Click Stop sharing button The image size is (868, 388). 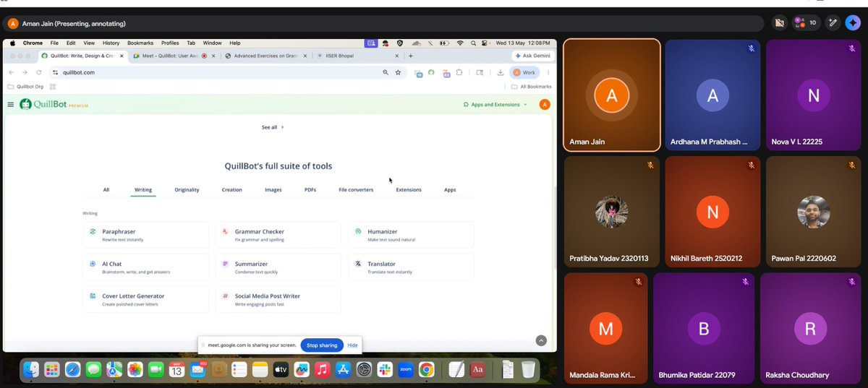322,345
